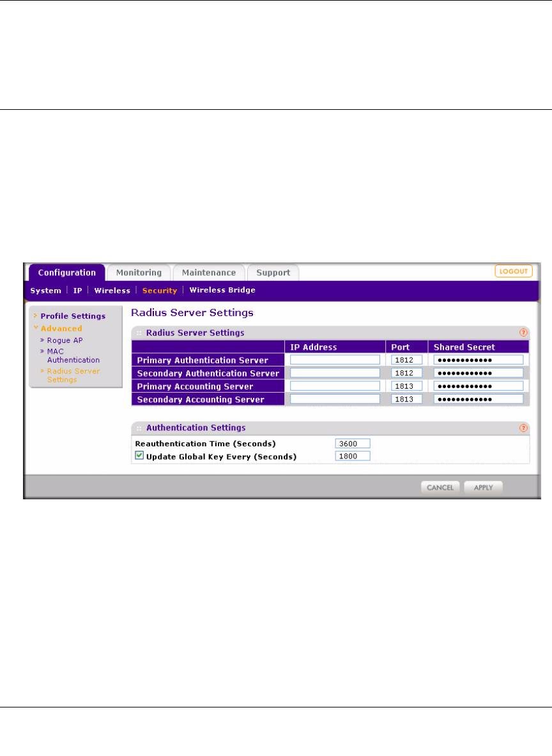Click the Primary Authentication Server row label
Screen dimensions: 552x756
point(203,360)
